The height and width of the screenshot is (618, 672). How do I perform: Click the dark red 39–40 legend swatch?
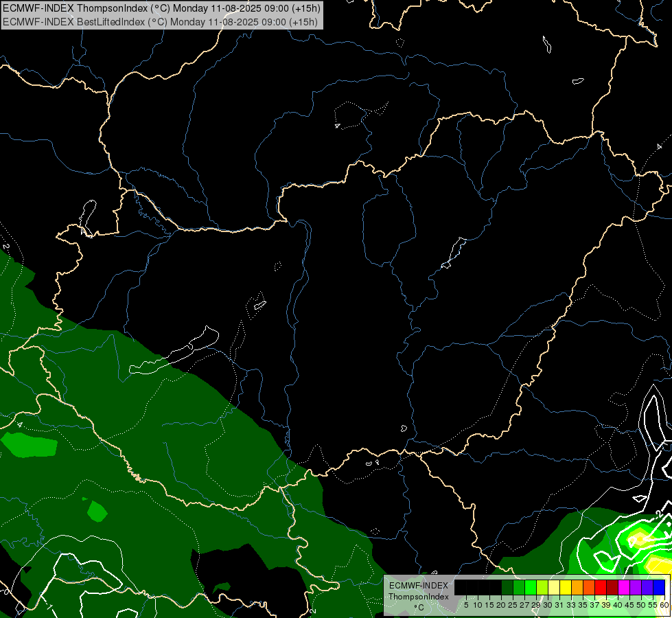(612, 587)
